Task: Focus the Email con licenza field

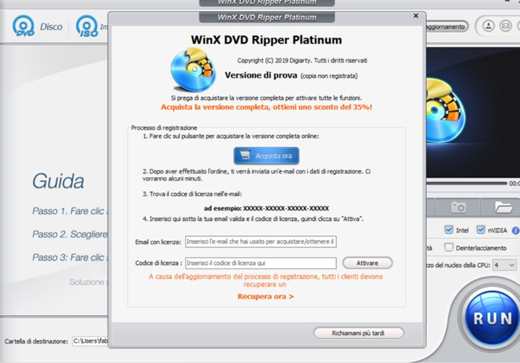Action: click(261, 242)
